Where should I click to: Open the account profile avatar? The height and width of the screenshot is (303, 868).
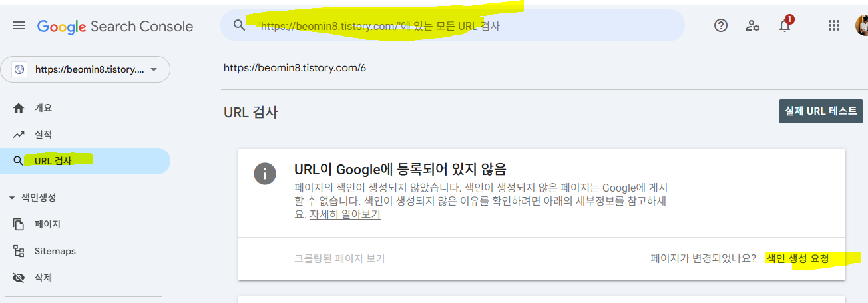861,26
